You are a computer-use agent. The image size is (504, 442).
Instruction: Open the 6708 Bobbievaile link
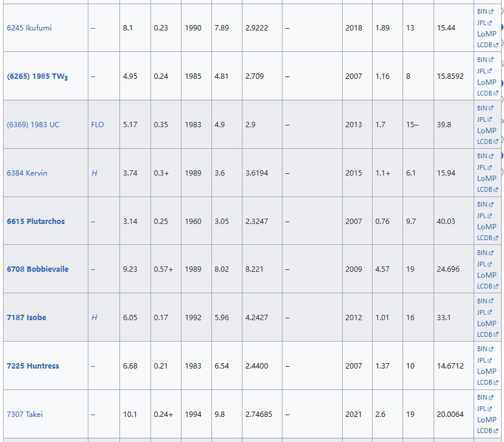coord(38,269)
